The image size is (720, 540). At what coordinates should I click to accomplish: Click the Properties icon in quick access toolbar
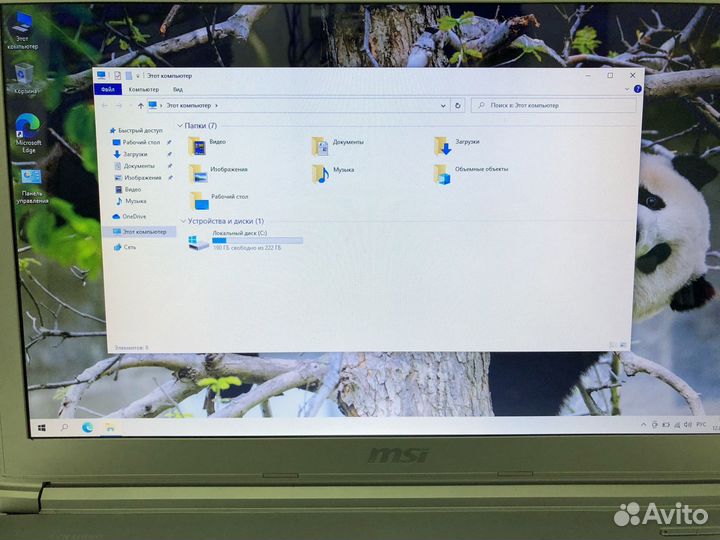click(x=118, y=76)
